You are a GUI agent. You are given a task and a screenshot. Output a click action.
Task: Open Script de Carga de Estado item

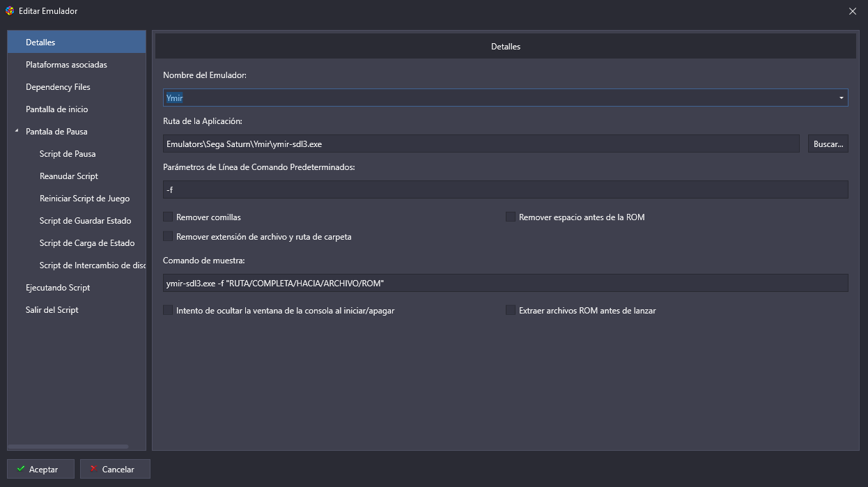pos(87,243)
